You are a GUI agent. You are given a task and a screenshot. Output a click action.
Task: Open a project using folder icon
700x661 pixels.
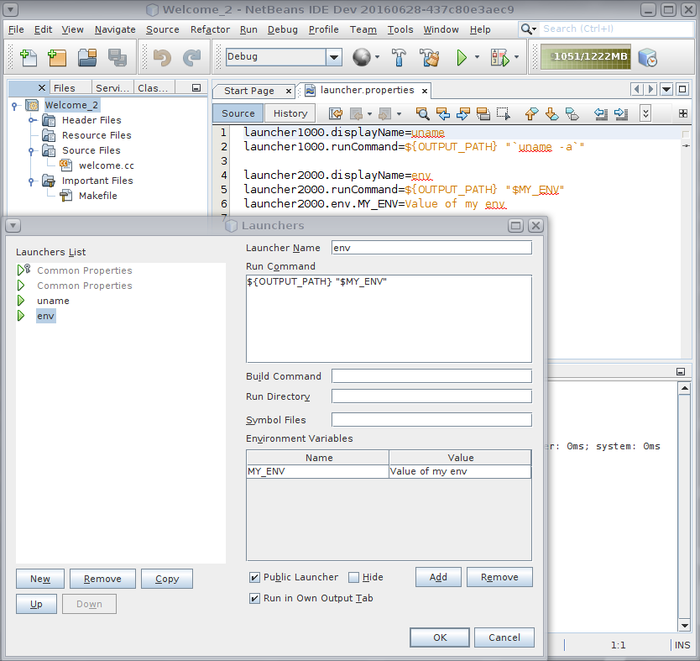(x=88, y=58)
